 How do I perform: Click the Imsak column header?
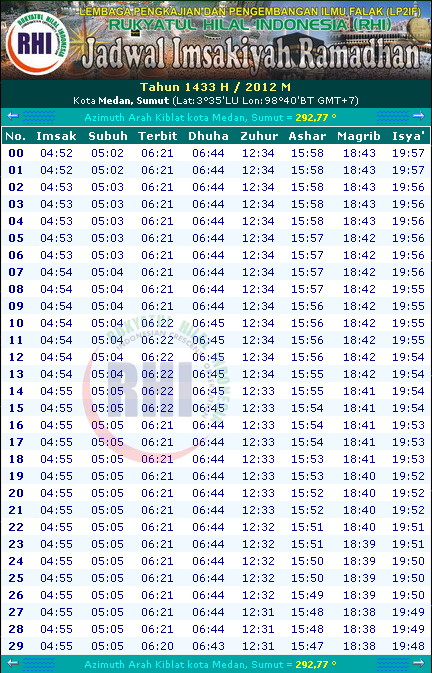[56, 136]
